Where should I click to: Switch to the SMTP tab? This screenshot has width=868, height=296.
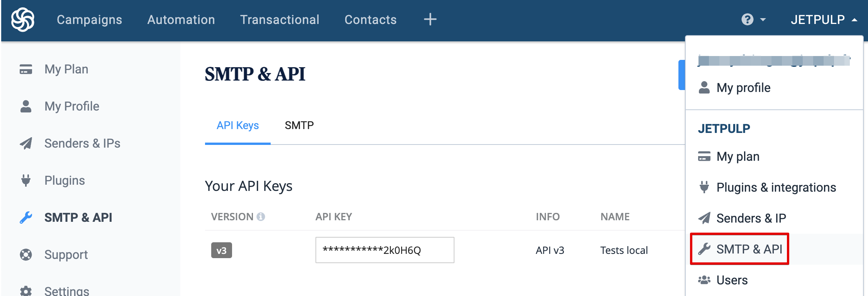[299, 125]
